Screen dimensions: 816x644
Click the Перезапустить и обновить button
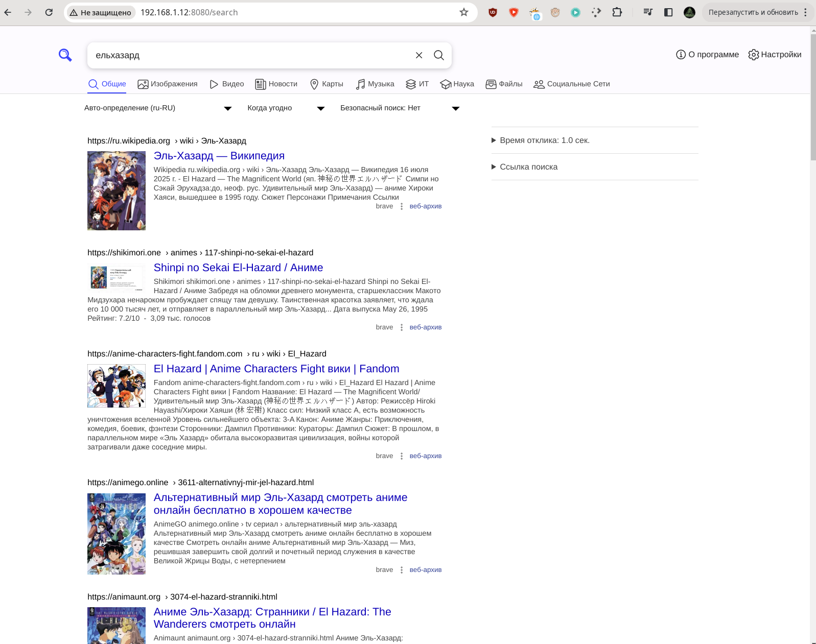[753, 12]
